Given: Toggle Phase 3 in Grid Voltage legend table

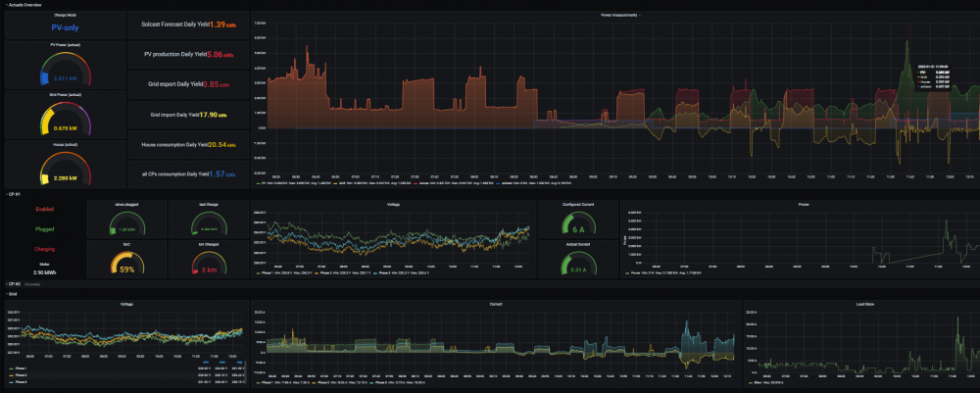Looking at the screenshot, I should pos(20,381).
